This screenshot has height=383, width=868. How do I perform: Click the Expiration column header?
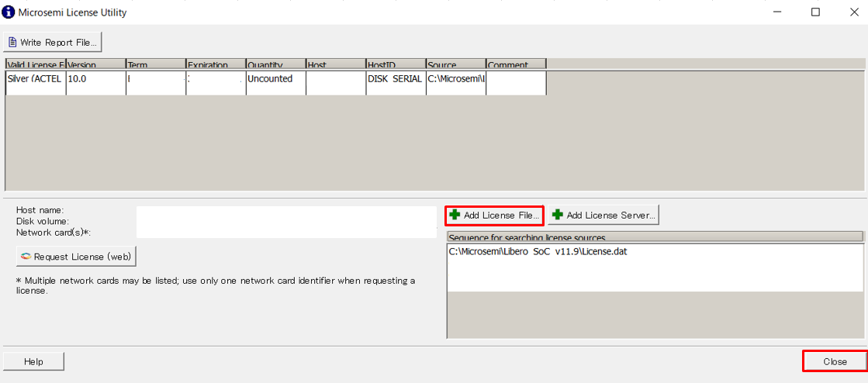pos(216,64)
